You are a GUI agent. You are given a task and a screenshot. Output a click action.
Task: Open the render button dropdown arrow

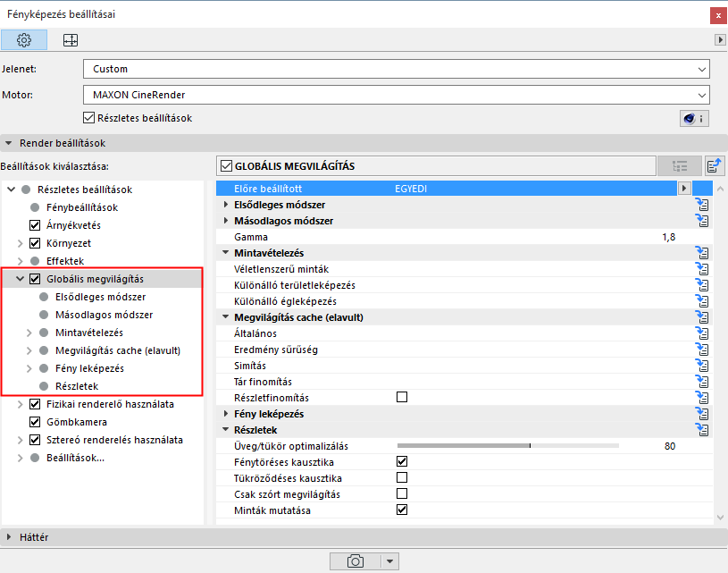pos(390,561)
